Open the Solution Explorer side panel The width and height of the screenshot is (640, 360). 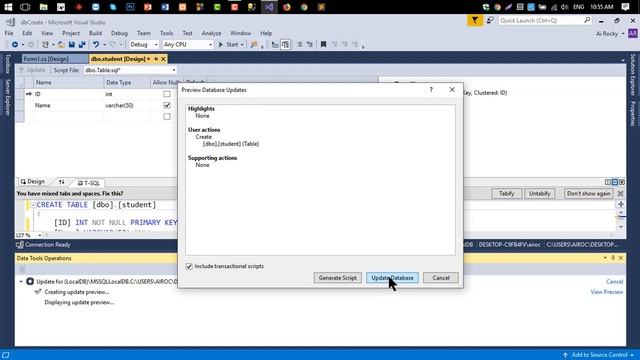pos(633,74)
